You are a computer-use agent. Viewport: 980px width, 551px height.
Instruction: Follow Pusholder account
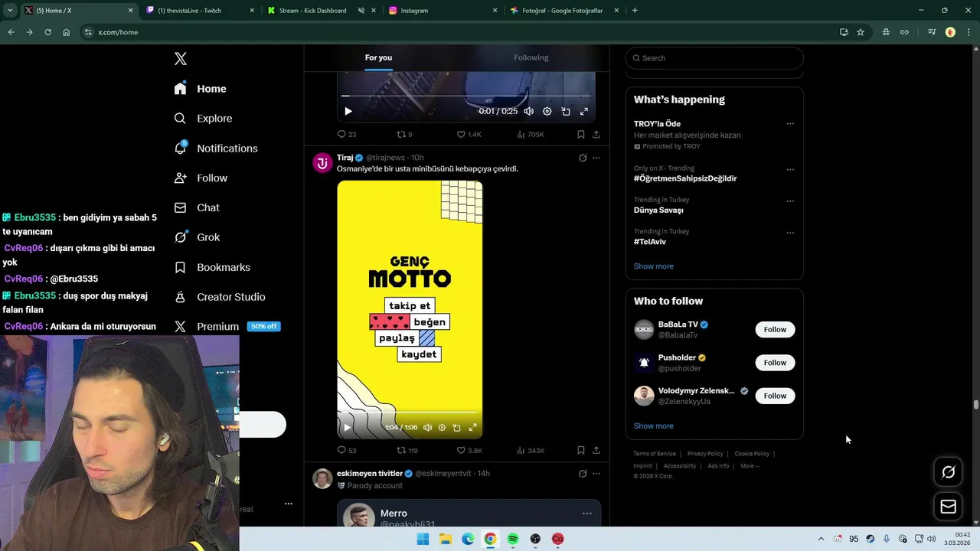point(775,363)
